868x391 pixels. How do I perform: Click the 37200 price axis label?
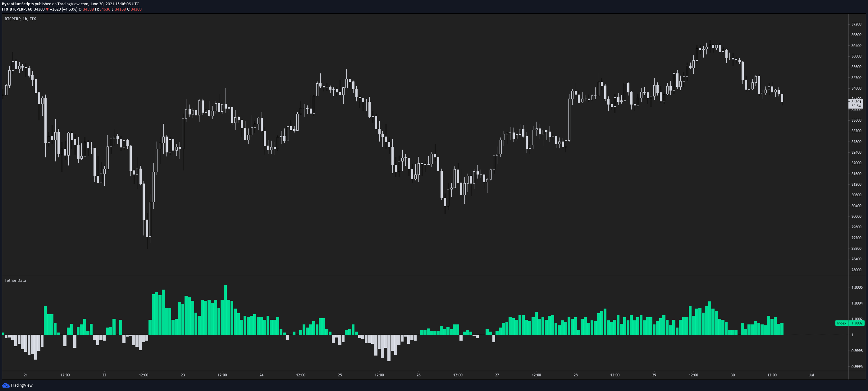pyautogui.click(x=856, y=24)
